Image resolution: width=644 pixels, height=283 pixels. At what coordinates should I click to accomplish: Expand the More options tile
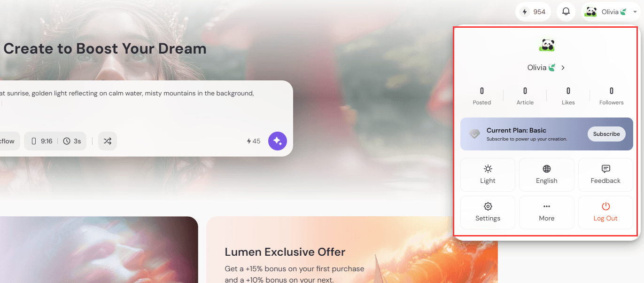click(x=547, y=212)
